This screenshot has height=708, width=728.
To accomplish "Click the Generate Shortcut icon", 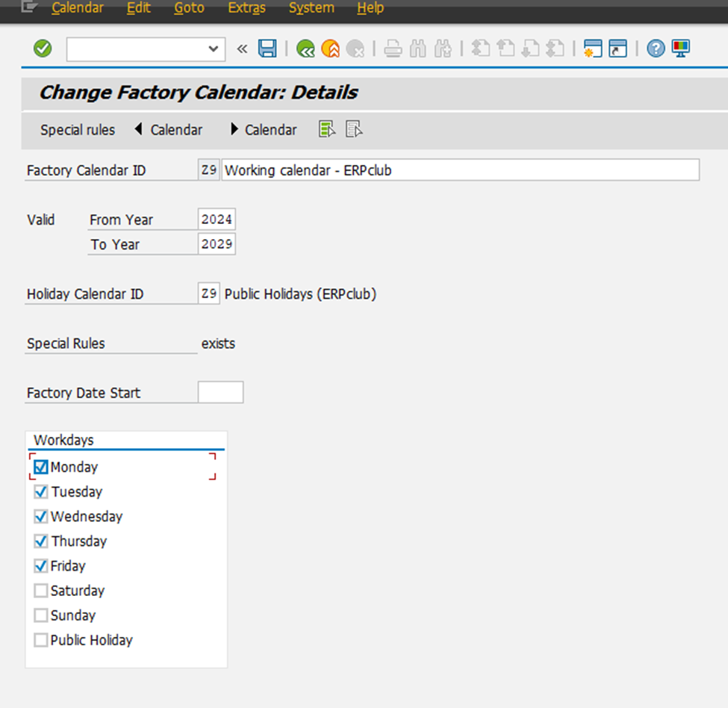I will click(618, 49).
